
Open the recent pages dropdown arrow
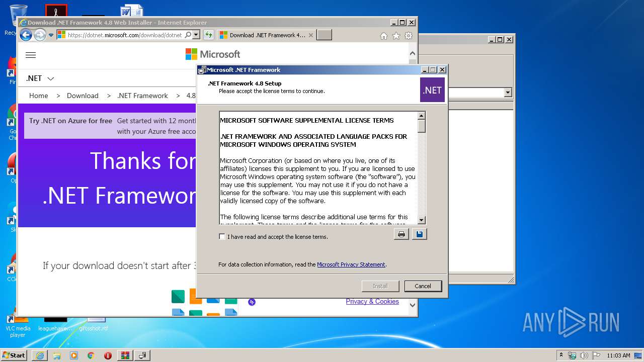click(51, 35)
